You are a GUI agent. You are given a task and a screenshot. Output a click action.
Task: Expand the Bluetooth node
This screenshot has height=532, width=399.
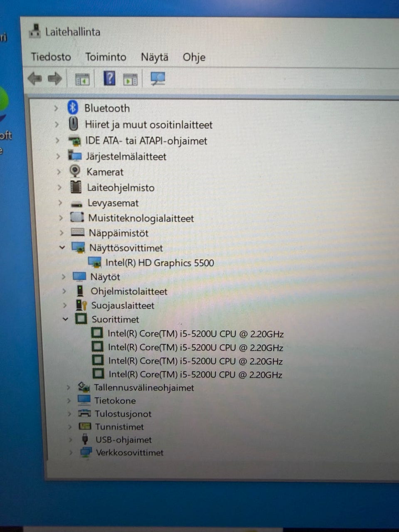(x=56, y=108)
